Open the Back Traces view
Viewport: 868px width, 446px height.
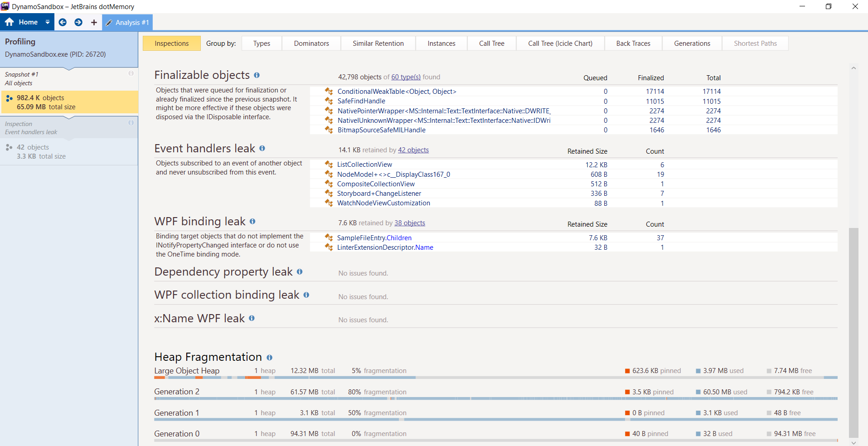[633, 44]
